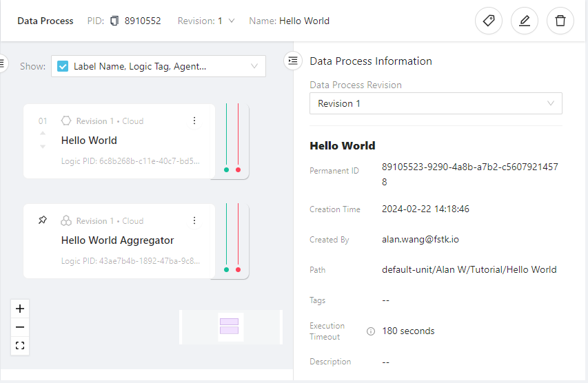
Task: Open the three-dot menu on Hello World card
Action: [x=194, y=121]
